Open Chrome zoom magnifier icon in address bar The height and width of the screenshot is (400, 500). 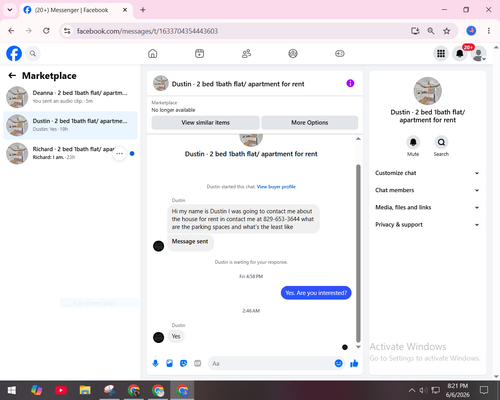(x=431, y=31)
